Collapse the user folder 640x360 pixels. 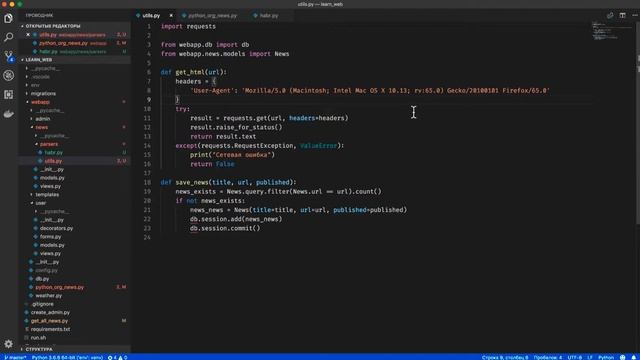41,203
